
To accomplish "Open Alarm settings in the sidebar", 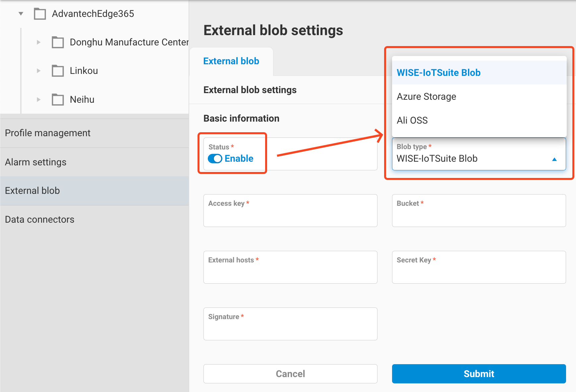I will click(x=36, y=162).
